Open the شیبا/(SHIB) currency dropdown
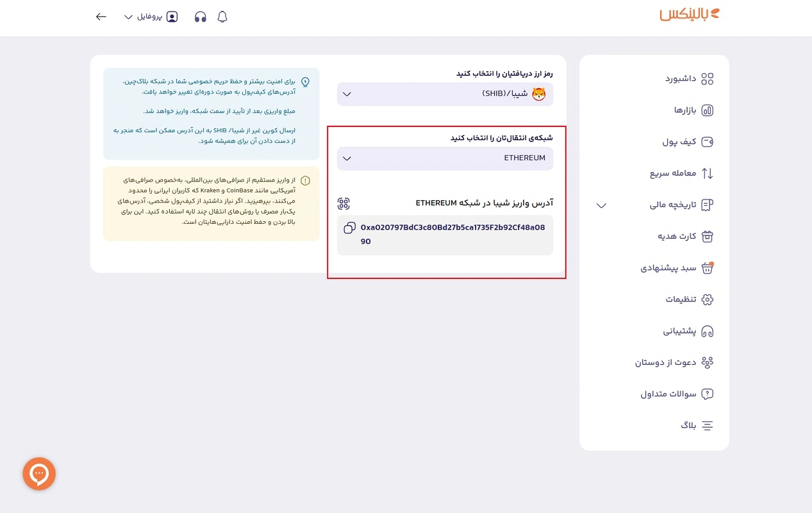Image resolution: width=812 pixels, height=513 pixels. pyautogui.click(x=445, y=94)
